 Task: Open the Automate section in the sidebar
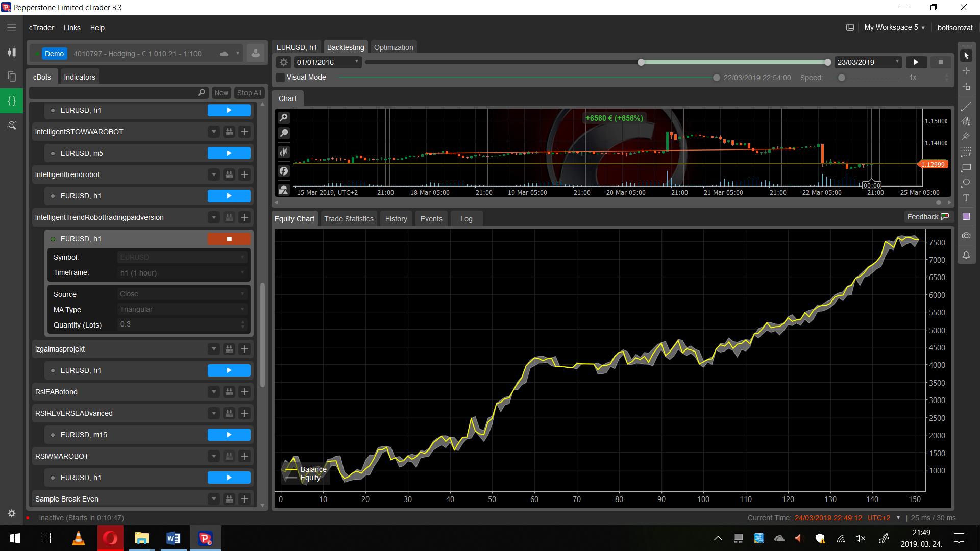pos(11,101)
